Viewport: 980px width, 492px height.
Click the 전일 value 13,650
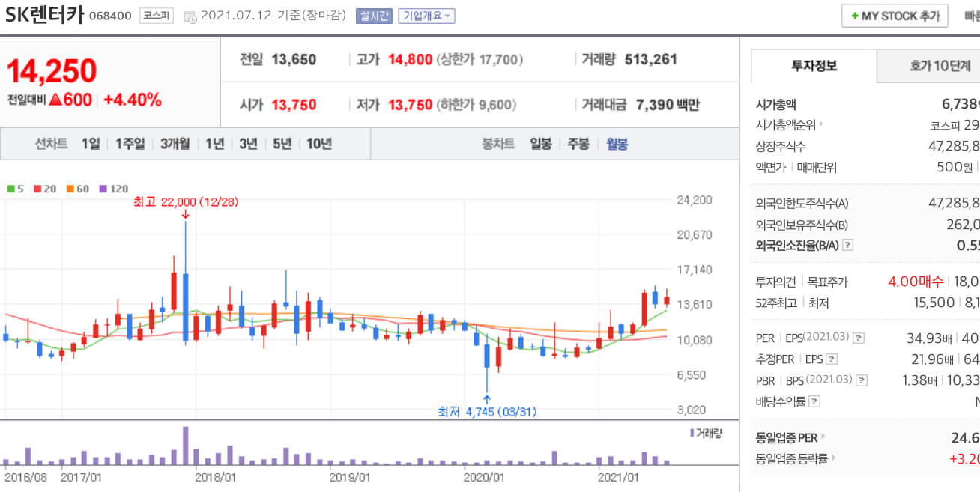point(294,59)
